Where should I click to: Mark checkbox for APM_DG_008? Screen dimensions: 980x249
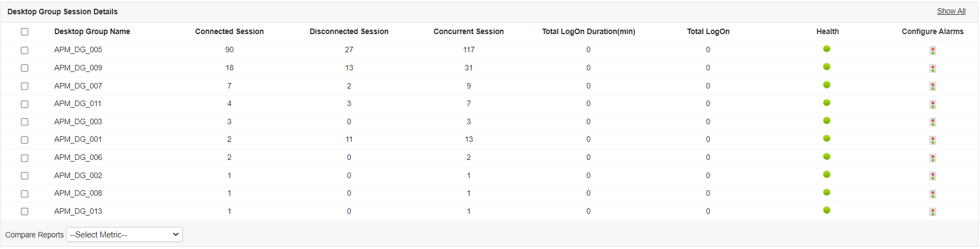pyautogui.click(x=25, y=193)
